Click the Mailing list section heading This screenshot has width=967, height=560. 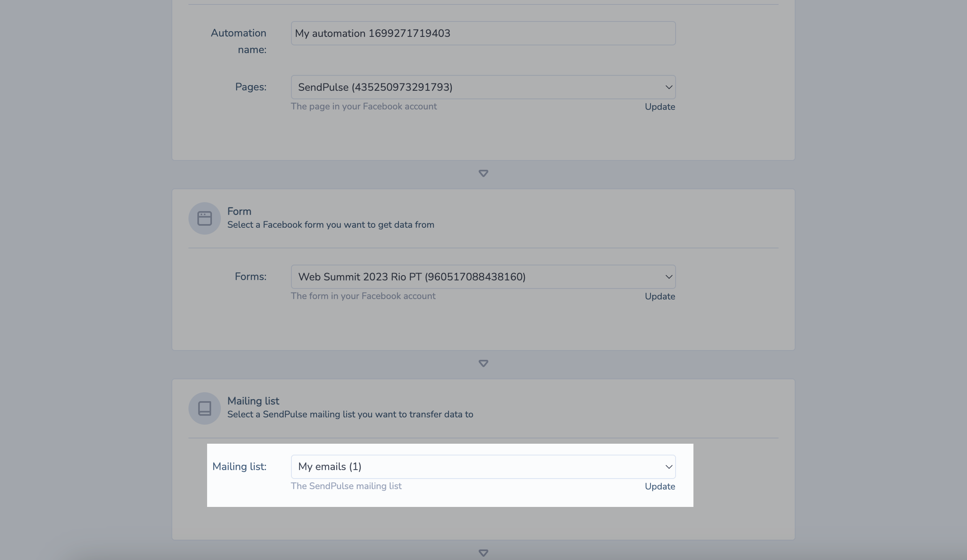tap(253, 401)
